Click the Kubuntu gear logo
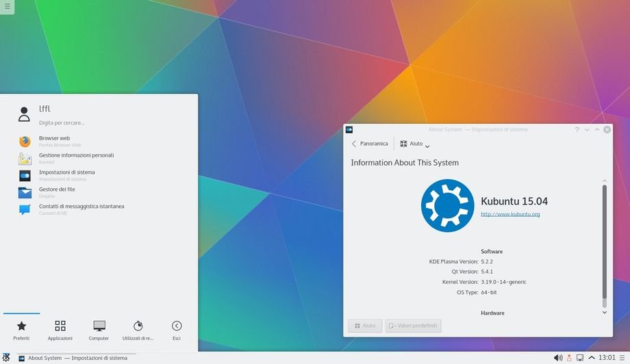Image resolution: width=630 pixels, height=364 pixels. (x=447, y=205)
